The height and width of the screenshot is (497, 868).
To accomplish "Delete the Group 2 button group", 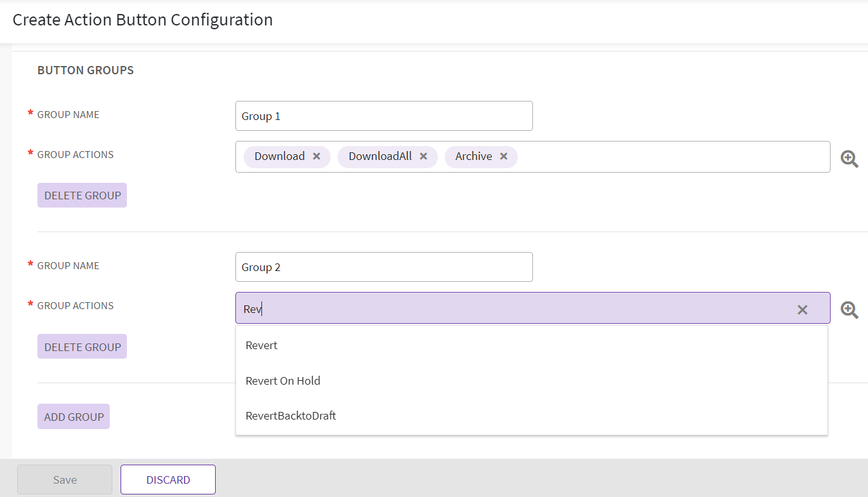I will pyautogui.click(x=82, y=347).
